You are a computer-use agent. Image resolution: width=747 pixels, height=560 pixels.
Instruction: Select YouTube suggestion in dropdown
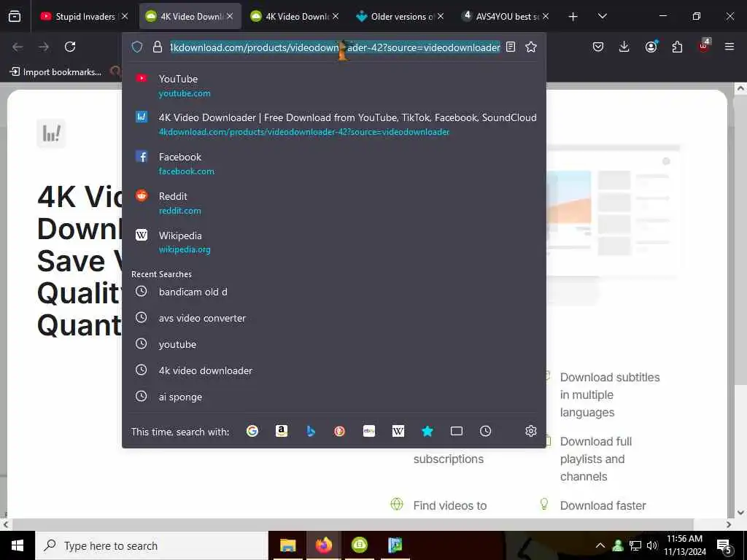pos(334,85)
